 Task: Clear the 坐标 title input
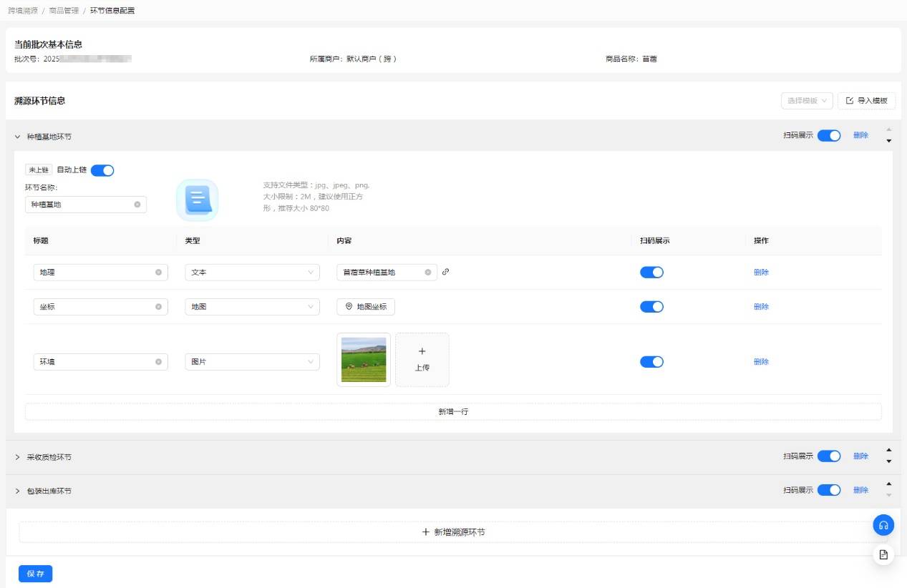coord(158,307)
